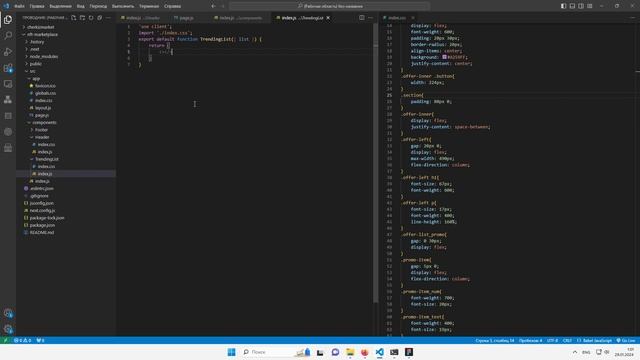Toggle secondary sidebar layout button
Viewport: 640px width, 360px height.
click(581, 6)
